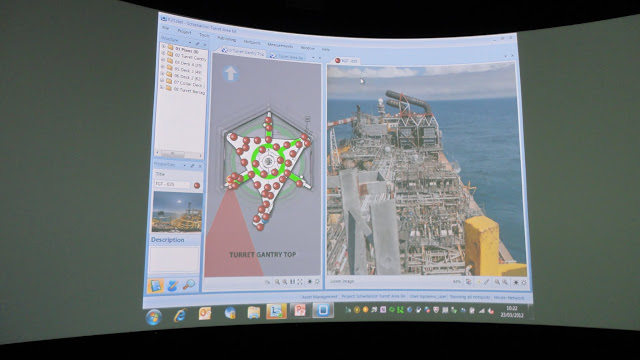640x360 pixels.
Task: Open the Window menu
Action: pos(307,48)
